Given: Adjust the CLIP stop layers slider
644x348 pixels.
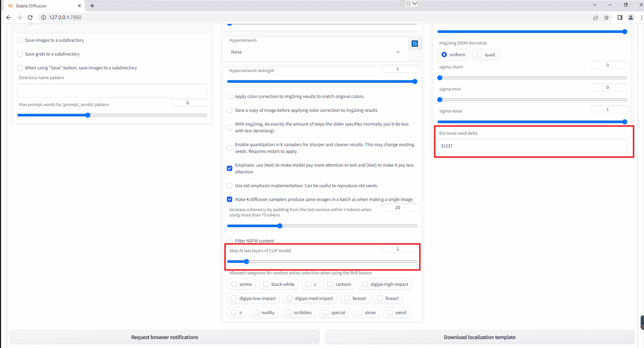Looking at the screenshot, I should click(322, 262).
